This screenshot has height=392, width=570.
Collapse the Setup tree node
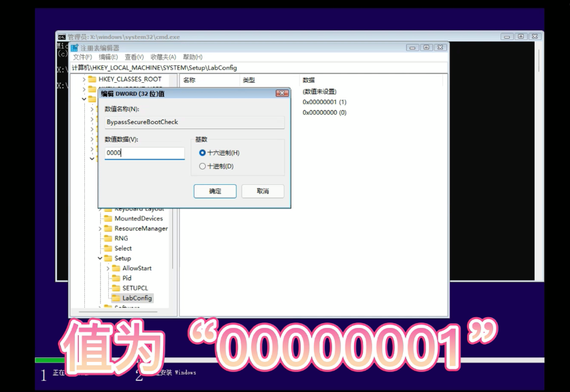[99, 258]
